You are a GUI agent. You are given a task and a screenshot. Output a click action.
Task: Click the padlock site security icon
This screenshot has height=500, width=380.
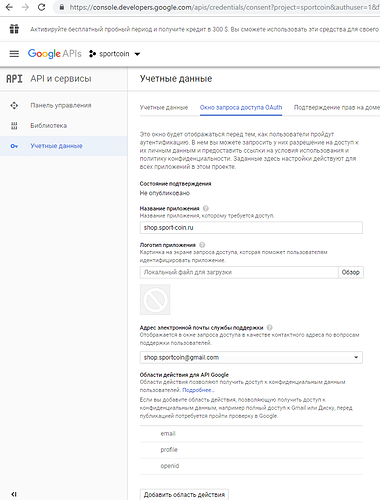[x=62, y=7]
